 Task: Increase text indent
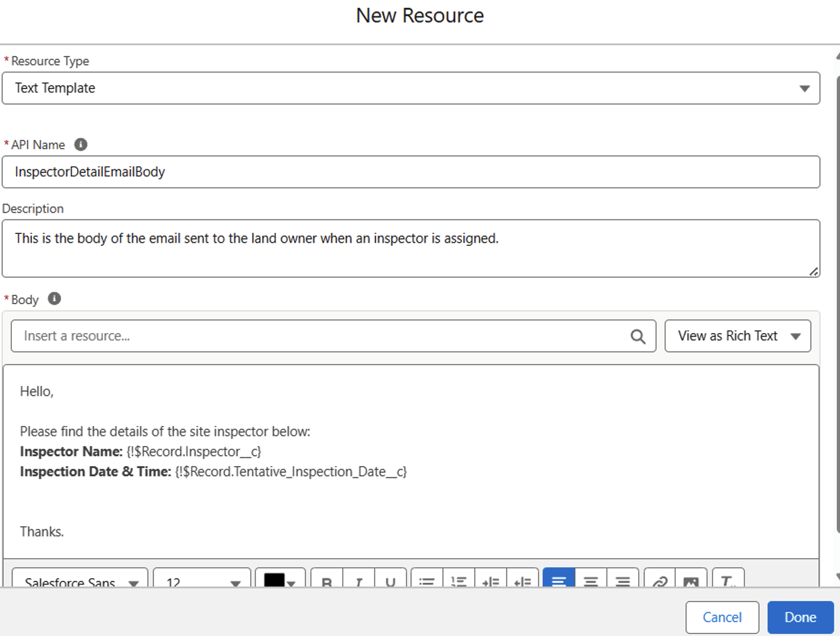(492, 582)
